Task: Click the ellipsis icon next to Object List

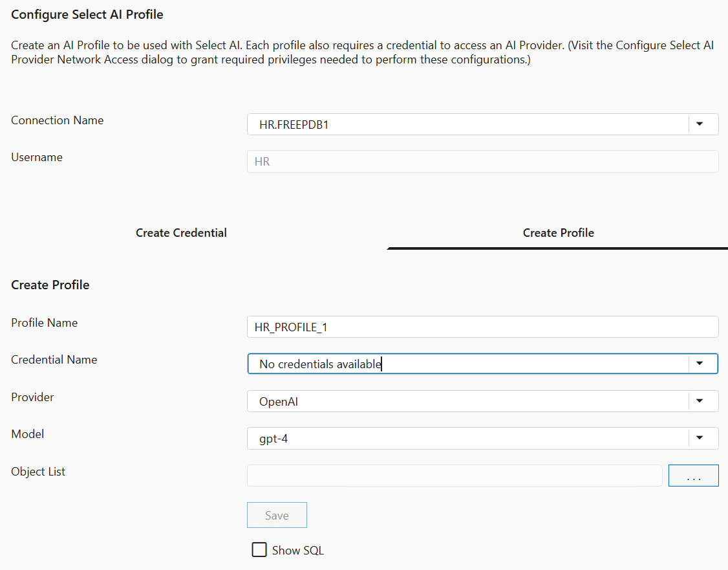Action: coord(693,475)
